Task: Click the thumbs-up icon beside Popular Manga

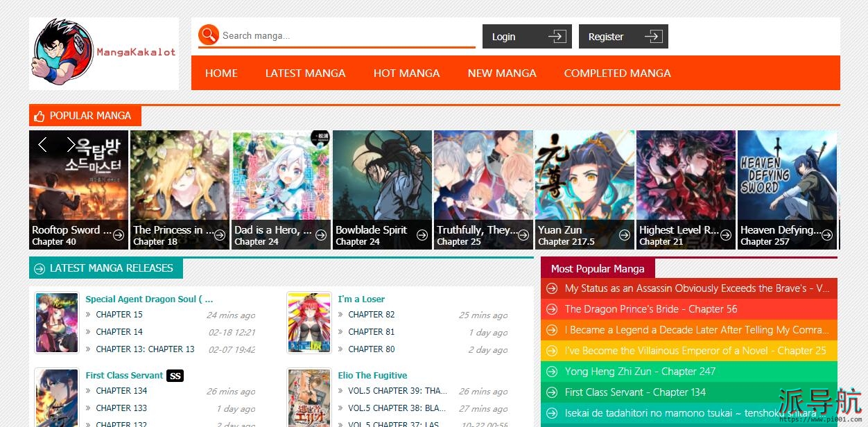Action: click(x=39, y=116)
